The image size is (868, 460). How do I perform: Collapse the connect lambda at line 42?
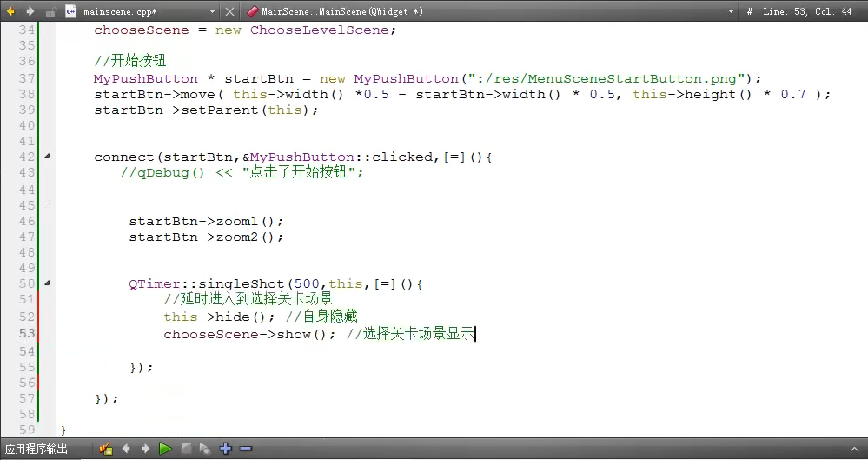[47, 157]
